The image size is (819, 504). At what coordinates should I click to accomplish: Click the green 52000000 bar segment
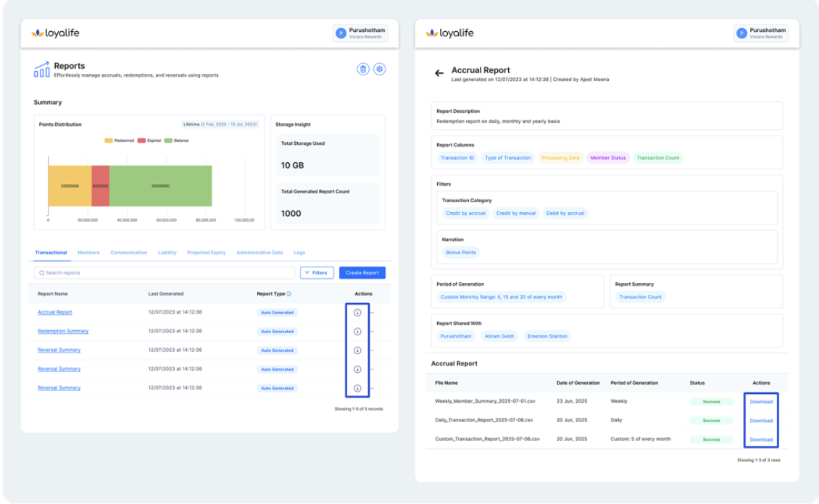160,185
